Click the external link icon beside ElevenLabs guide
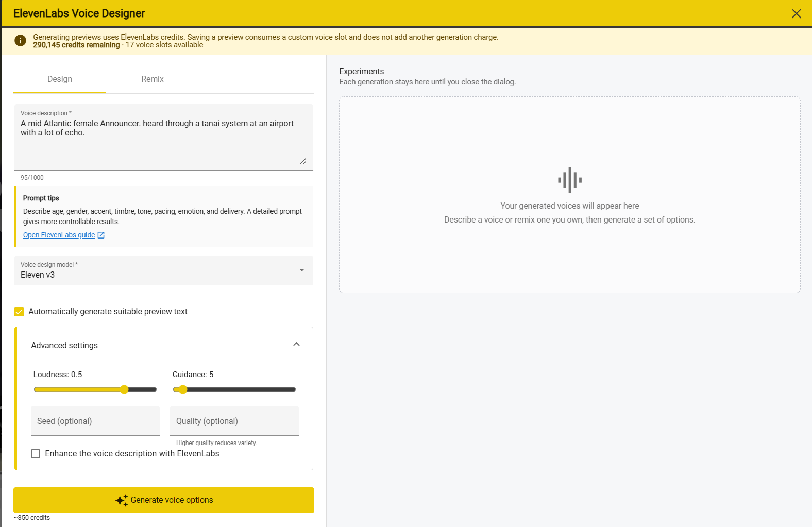812x527 pixels. [101, 235]
